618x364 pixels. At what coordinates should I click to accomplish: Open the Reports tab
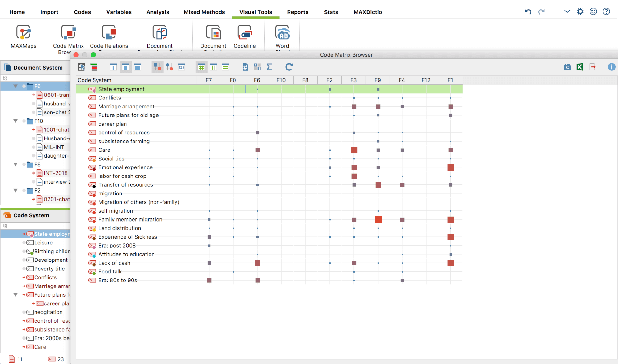(x=298, y=12)
